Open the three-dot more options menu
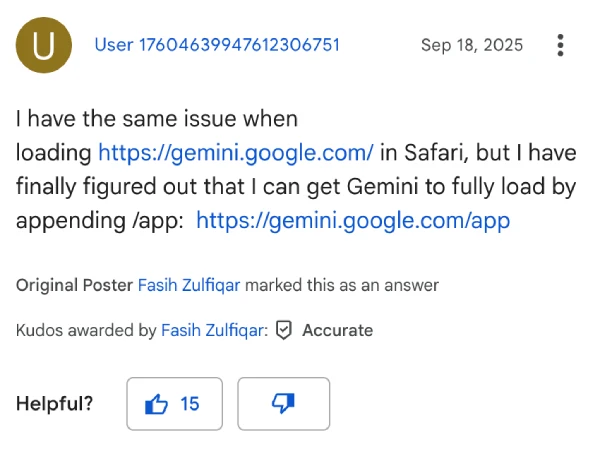The width and height of the screenshot is (600, 449). (560, 45)
